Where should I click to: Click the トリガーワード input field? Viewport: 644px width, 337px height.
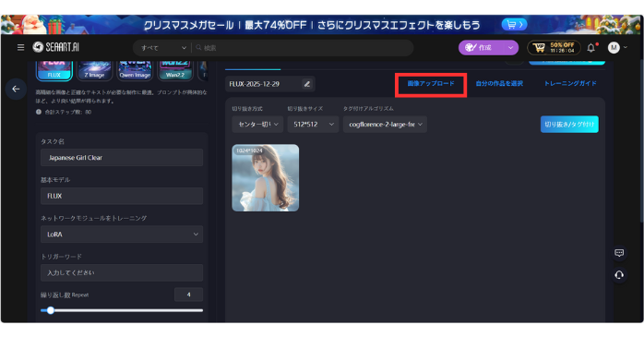point(122,273)
